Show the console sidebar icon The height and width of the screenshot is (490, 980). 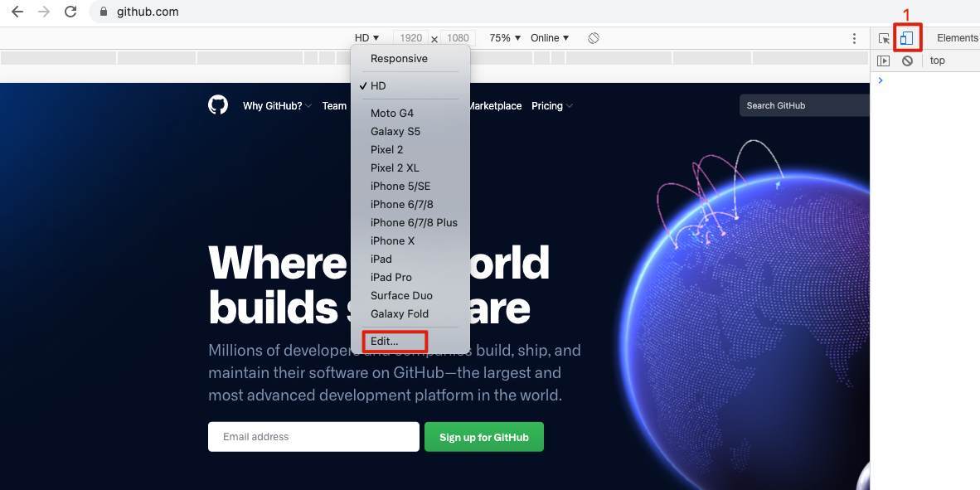click(883, 61)
